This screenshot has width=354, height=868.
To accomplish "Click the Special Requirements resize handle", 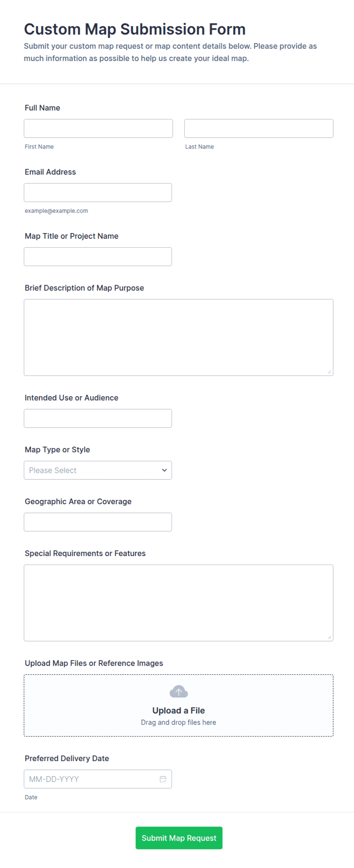I will (x=329, y=637).
